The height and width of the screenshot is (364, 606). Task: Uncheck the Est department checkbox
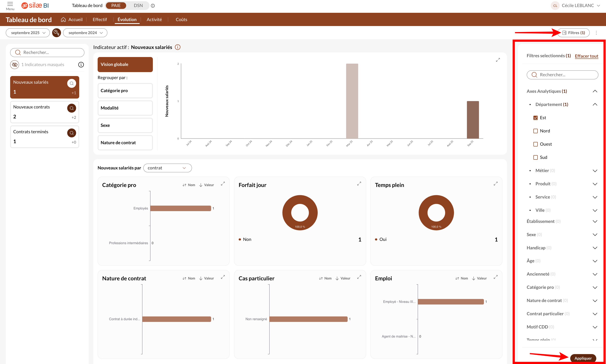click(x=535, y=118)
